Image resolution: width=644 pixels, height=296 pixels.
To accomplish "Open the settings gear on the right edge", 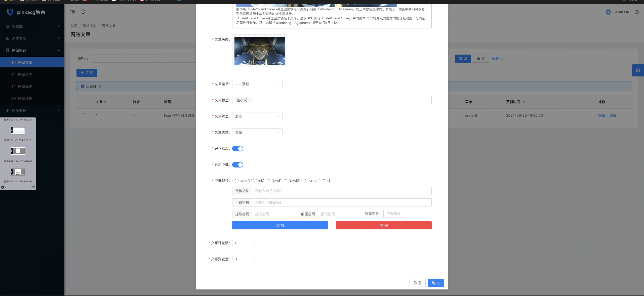I will point(638,70).
